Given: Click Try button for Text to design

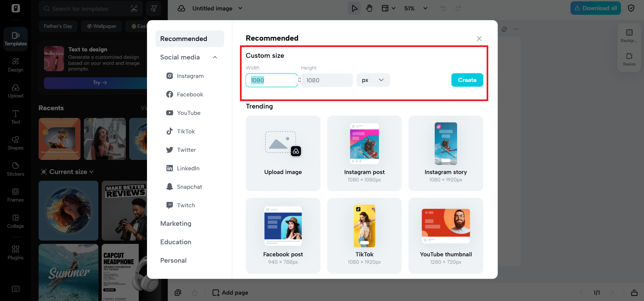Looking at the screenshot, I should (x=100, y=83).
